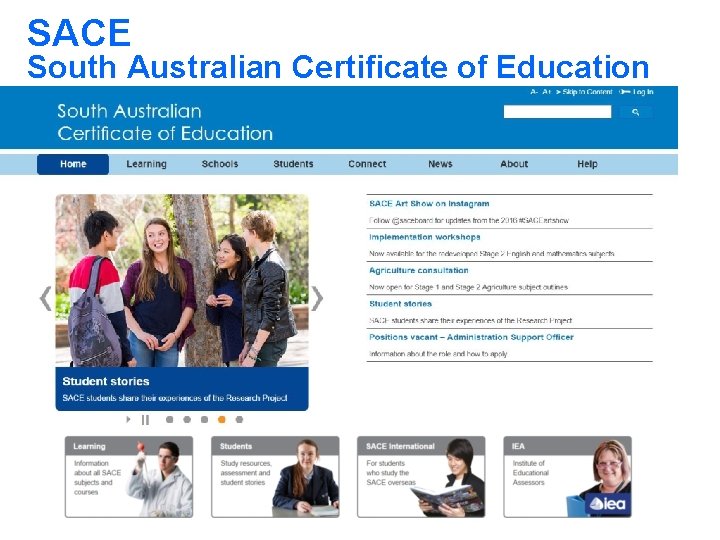720x540 pixels.
Task: Open Positions vacant Administration Support Officer link
Action: [x=471, y=337]
